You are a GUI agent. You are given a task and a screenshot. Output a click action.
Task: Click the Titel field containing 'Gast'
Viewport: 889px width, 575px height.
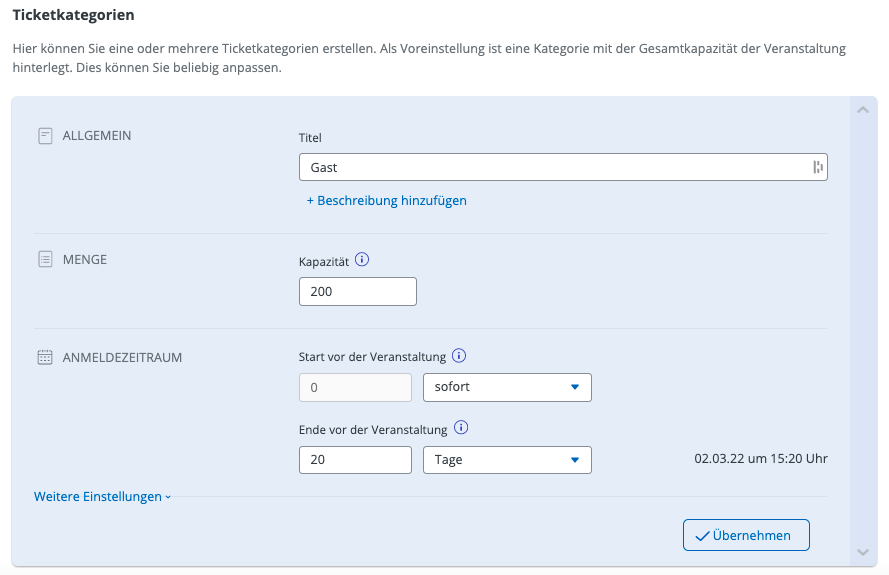(x=550, y=168)
